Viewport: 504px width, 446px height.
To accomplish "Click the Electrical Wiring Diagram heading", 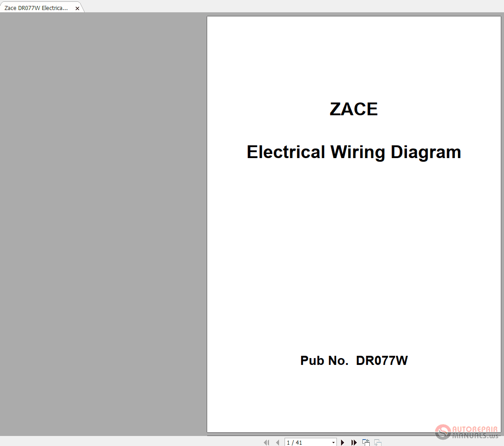I will [x=354, y=152].
